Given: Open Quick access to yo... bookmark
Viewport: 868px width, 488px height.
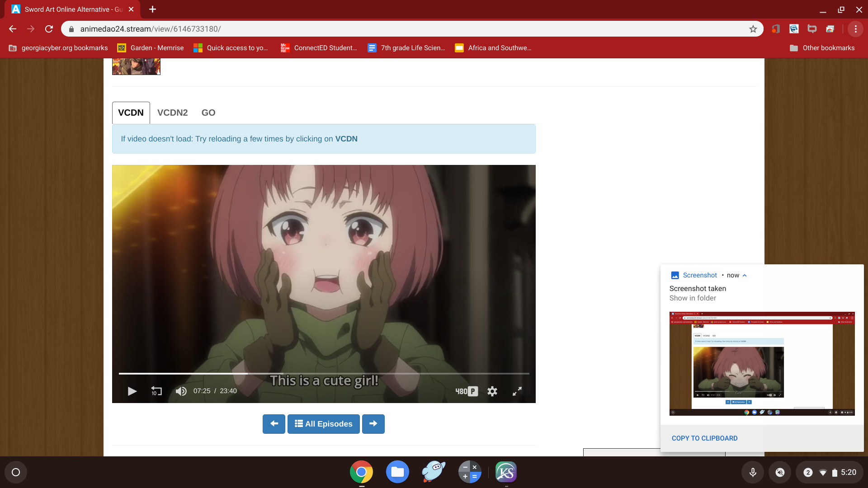Looking at the screenshot, I should pyautogui.click(x=231, y=48).
